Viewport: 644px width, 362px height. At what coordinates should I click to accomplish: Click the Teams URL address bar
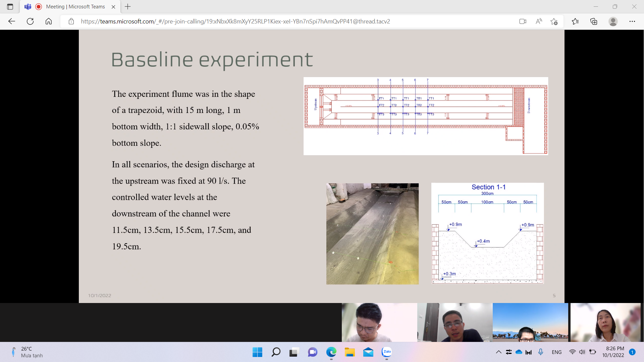click(235, 21)
